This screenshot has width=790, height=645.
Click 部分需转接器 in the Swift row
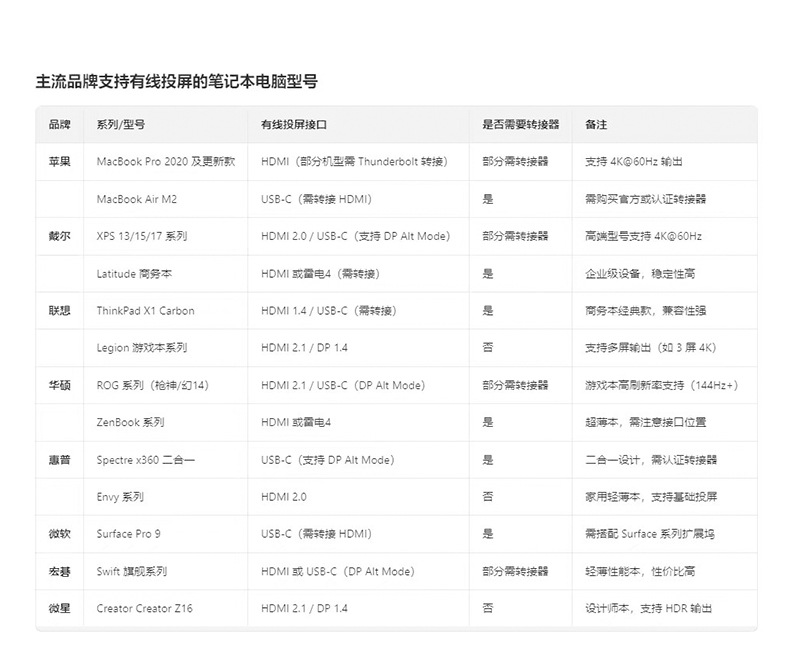515,571
